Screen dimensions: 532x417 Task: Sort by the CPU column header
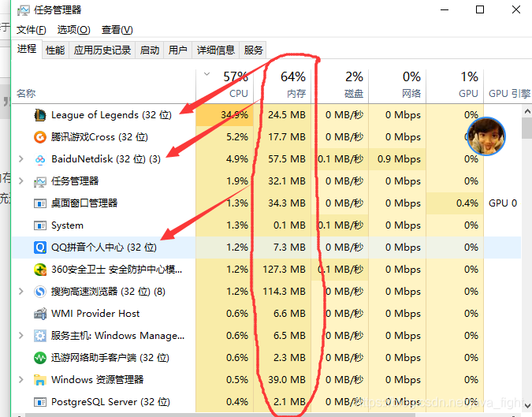click(x=225, y=86)
